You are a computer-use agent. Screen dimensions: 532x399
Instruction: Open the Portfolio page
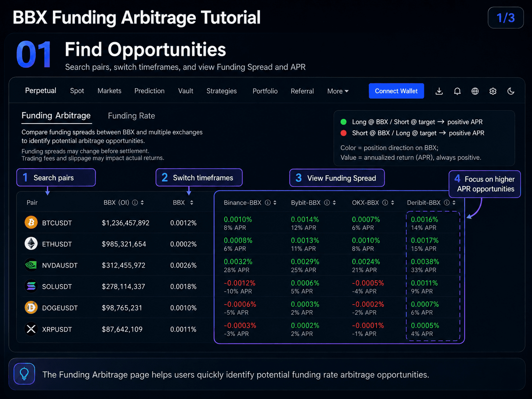(265, 91)
